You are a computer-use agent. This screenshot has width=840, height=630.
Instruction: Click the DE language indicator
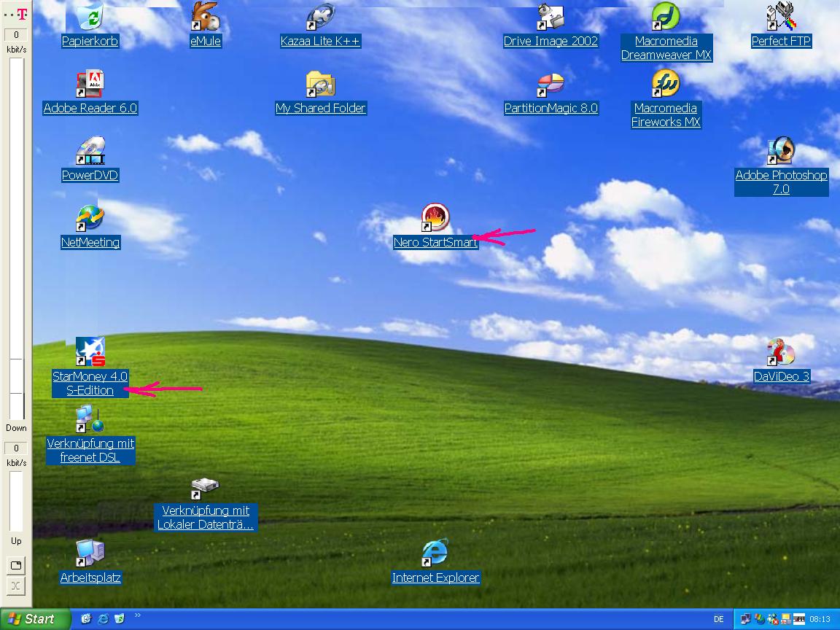[718, 619]
